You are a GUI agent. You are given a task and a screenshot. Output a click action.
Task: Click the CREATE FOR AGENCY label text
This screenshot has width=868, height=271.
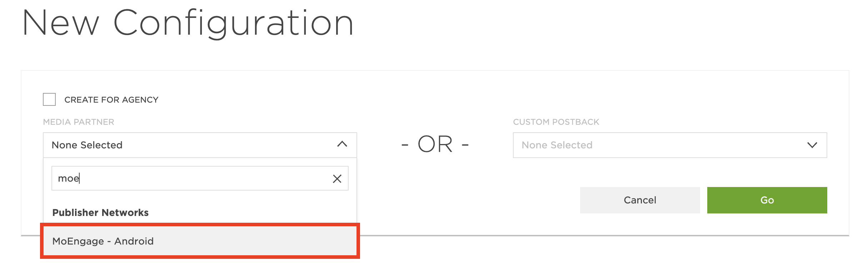click(111, 100)
